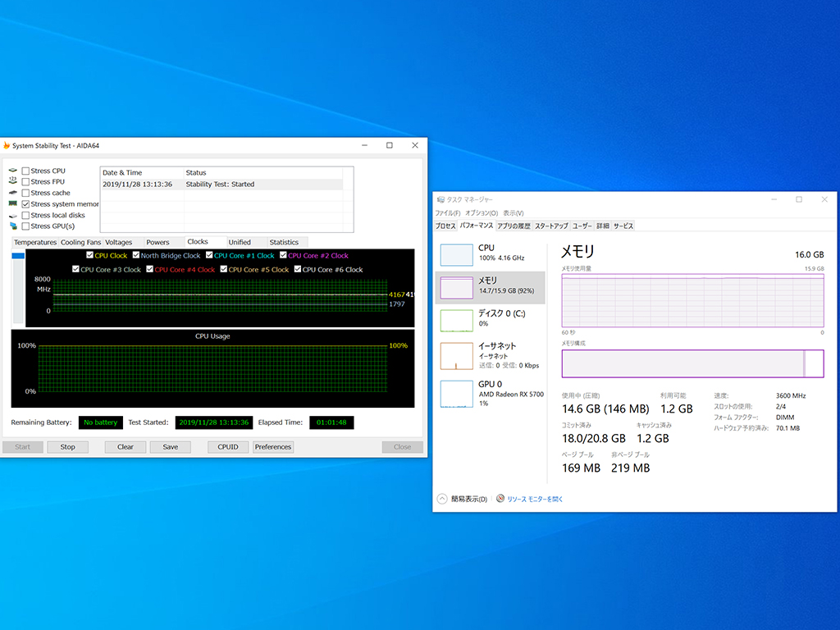This screenshot has height=630, width=840.
Task: Uncheck the Stress system memory checkbox
Action: [25, 204]
